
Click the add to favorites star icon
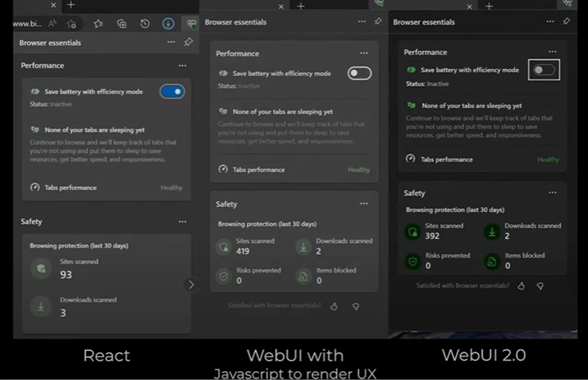pos(71,24)
